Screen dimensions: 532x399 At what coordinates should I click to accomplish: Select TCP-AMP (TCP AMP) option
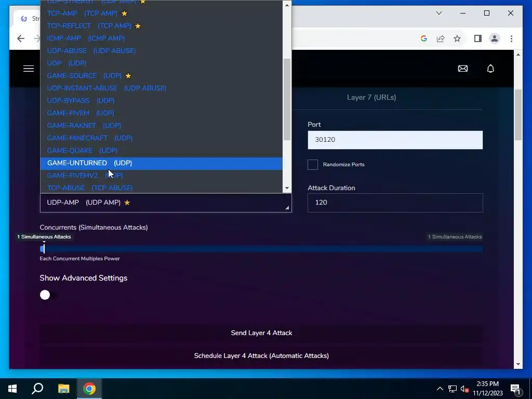click(x=161, y=13)
